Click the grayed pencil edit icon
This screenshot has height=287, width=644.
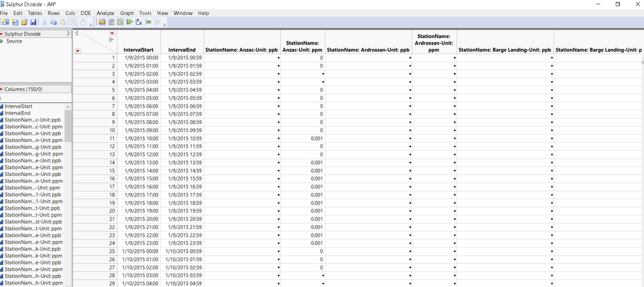[x=157, y=22]
